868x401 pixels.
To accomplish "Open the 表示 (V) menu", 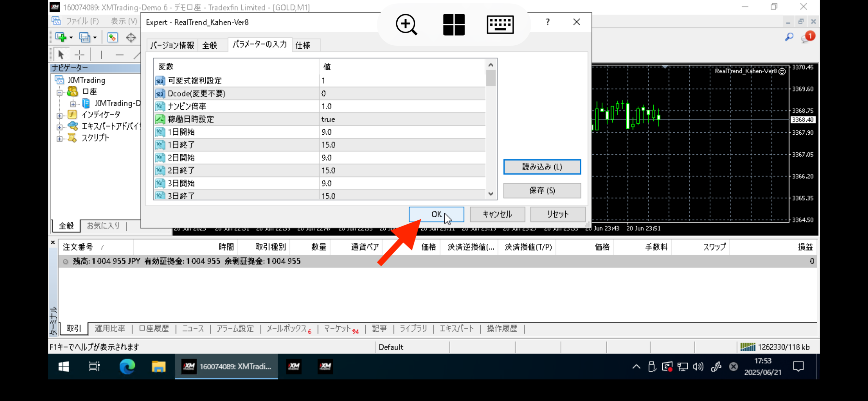I will click(x=124, y=21).
